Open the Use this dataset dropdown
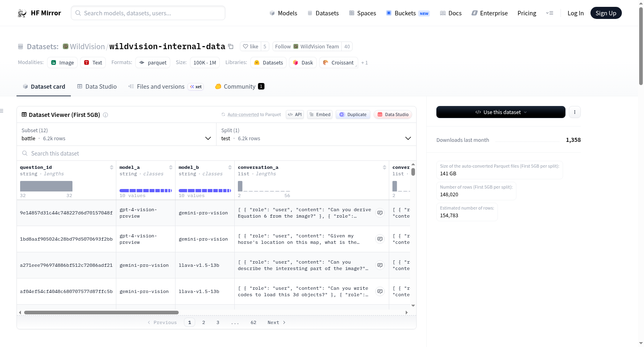The image size is (644, 347). click(x=501, y=112)
